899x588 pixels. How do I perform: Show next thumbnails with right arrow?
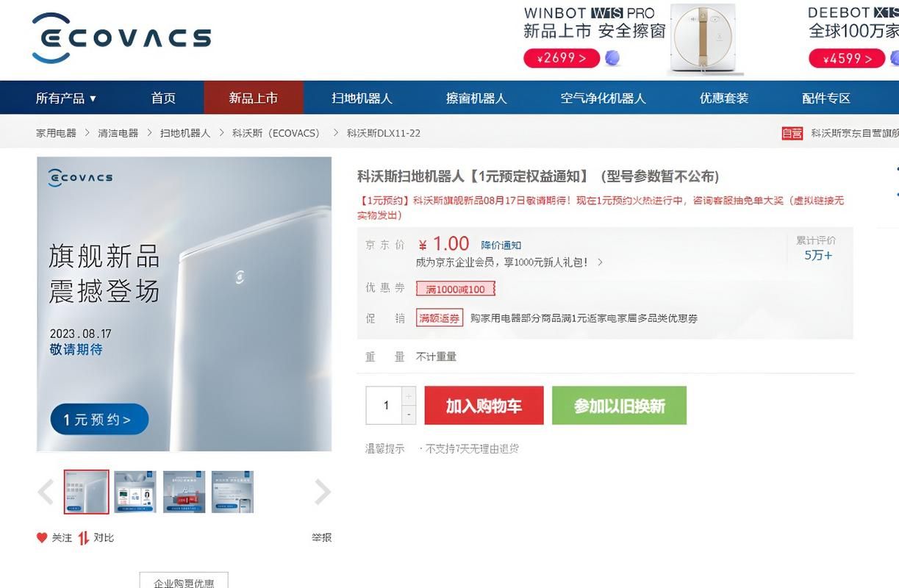tap(323, 492)
